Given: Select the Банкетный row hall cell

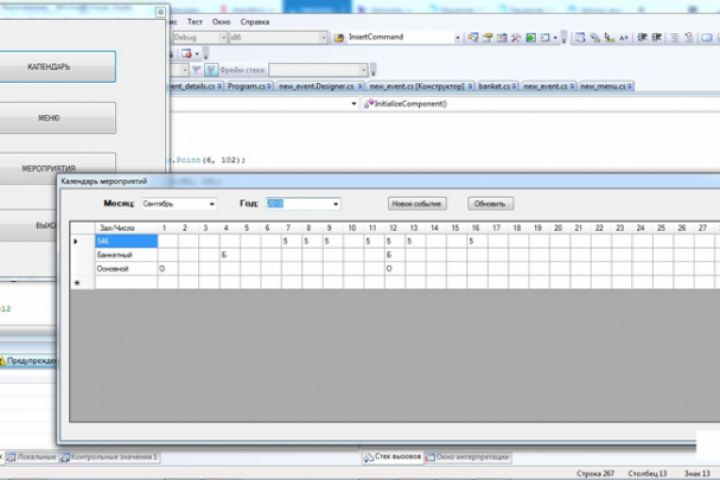Looking at the screenshot, I should click(126, 255).
